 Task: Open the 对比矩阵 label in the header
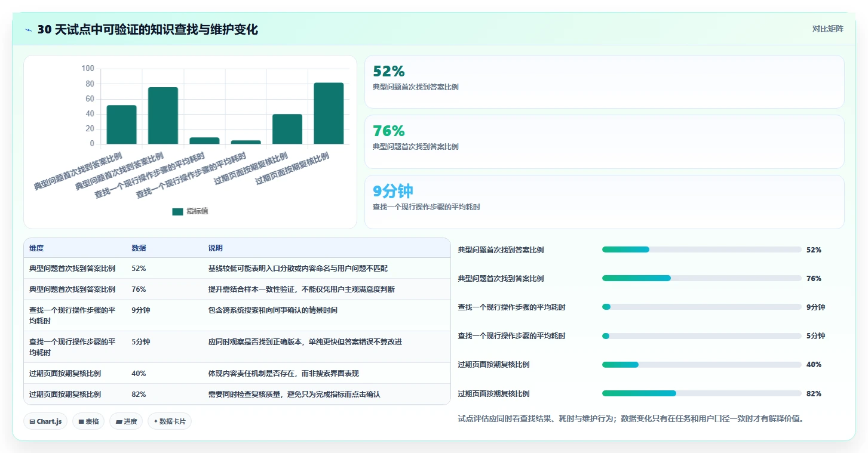[x=827, y=29]
